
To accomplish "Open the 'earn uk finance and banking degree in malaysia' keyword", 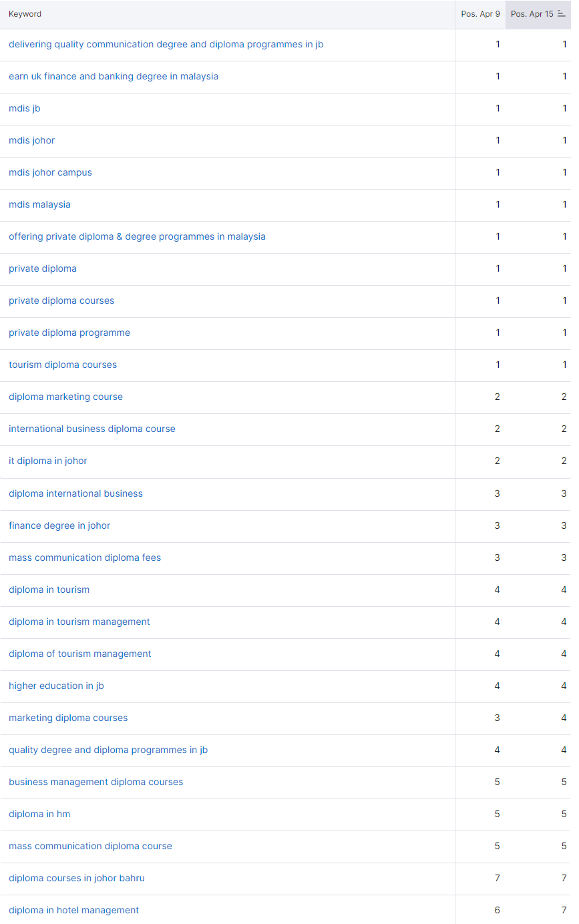I will (x=113, y=76).
